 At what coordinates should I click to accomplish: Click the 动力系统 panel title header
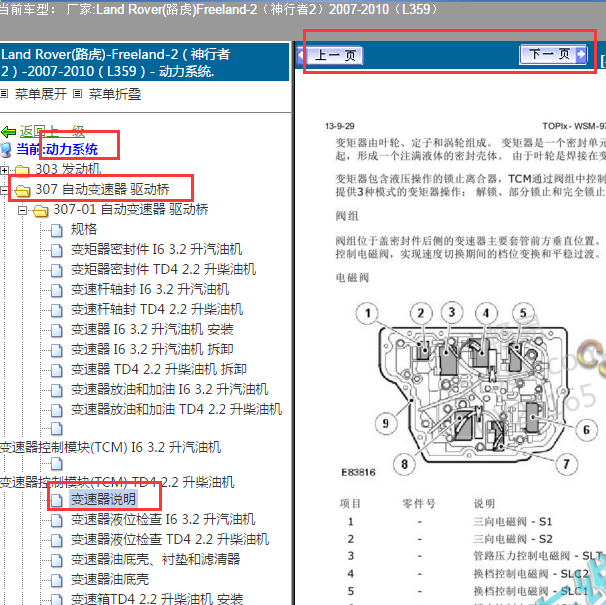click(144, 62)
